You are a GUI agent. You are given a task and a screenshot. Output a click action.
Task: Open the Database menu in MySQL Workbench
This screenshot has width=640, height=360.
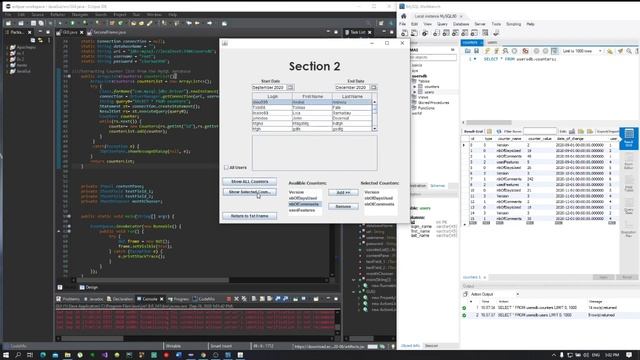(x=461, y=24)
